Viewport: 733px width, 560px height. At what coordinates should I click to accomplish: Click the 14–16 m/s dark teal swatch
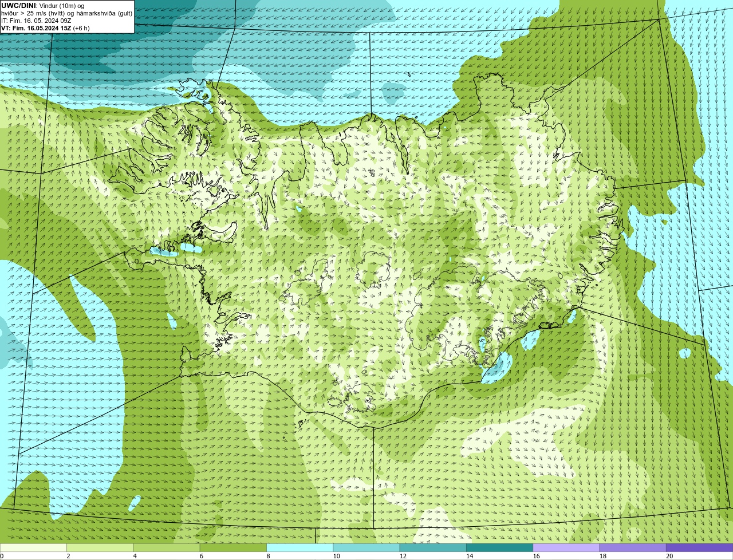[499, 547]
